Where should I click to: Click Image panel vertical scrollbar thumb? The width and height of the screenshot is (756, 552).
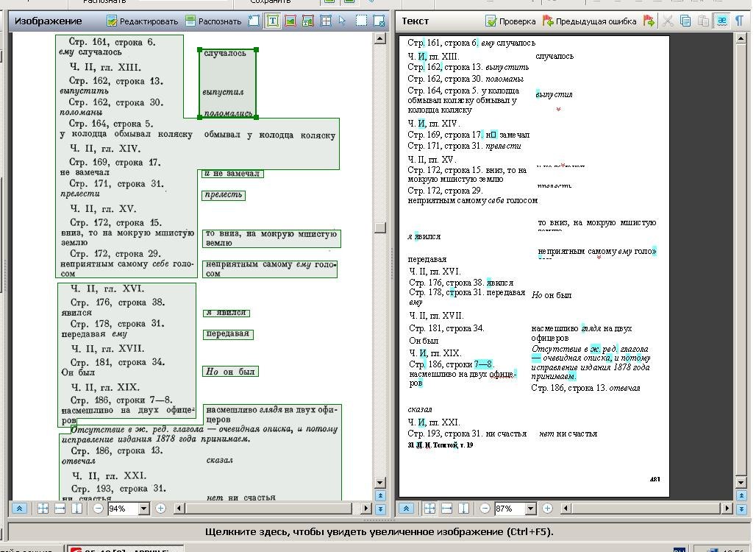tap(380, 227)
